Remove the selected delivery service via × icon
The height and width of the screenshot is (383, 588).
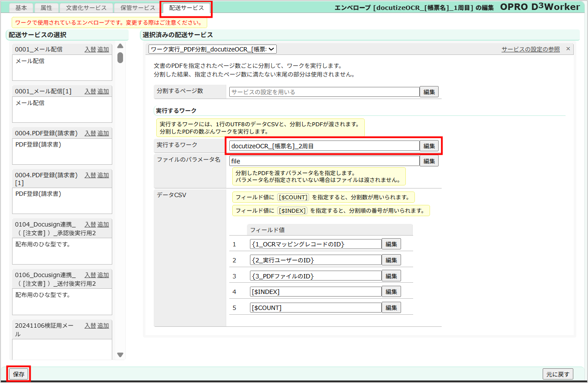tap(569, 49)
